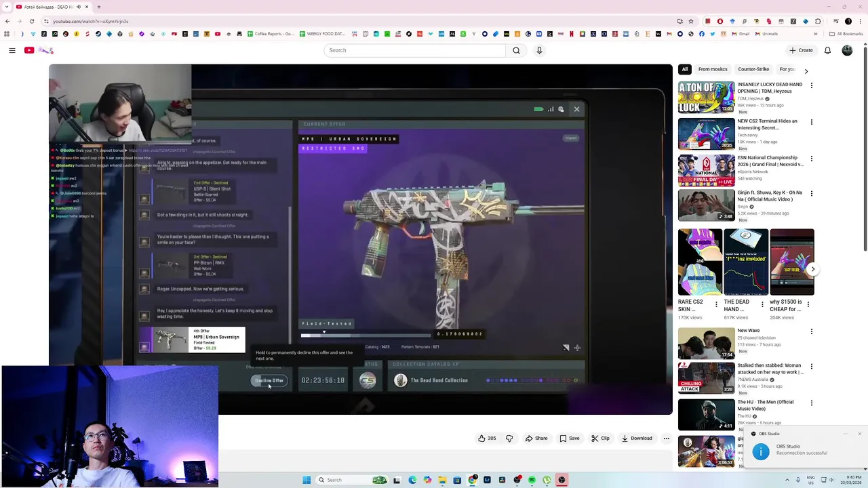Image resolution: width=868 pixels, height=488 pixels.
Task: Reload the page in Chrome
Action: coord(31,21)
